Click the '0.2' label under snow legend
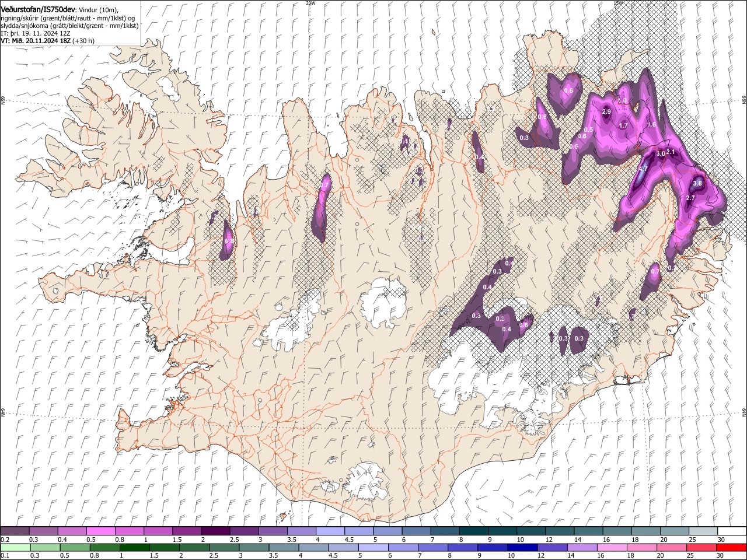 coord(5,540)
